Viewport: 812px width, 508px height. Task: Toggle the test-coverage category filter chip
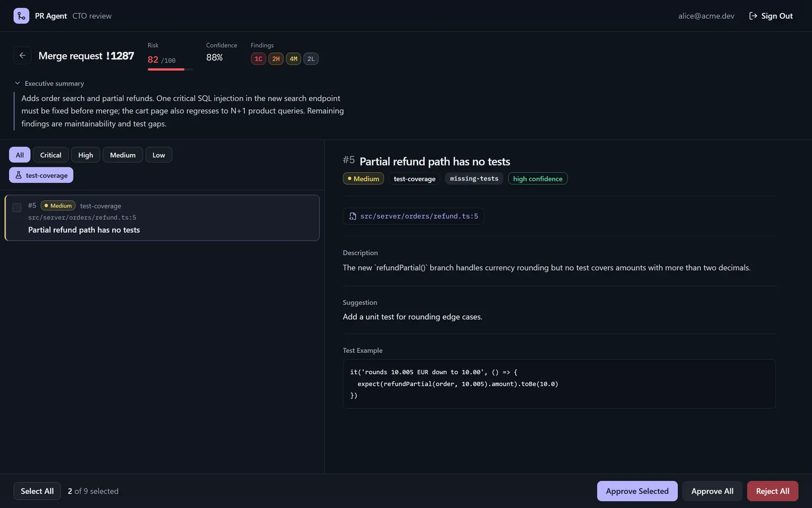click(x=41, y=175)
